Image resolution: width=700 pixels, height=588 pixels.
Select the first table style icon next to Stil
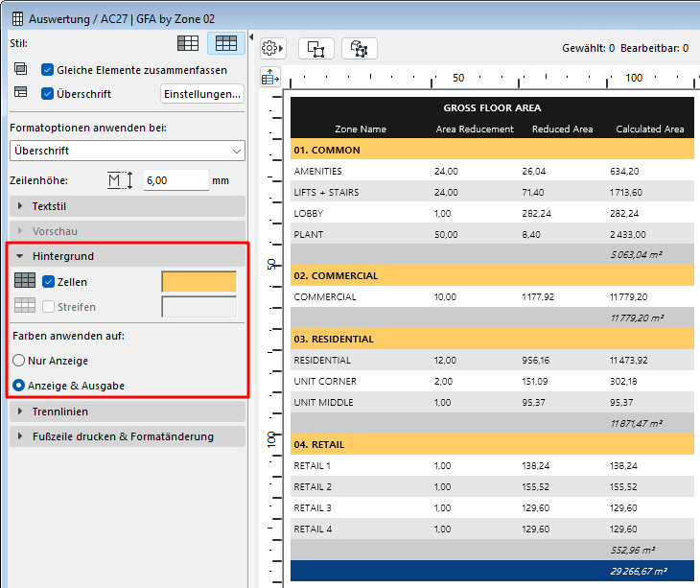tap(190, 43)
